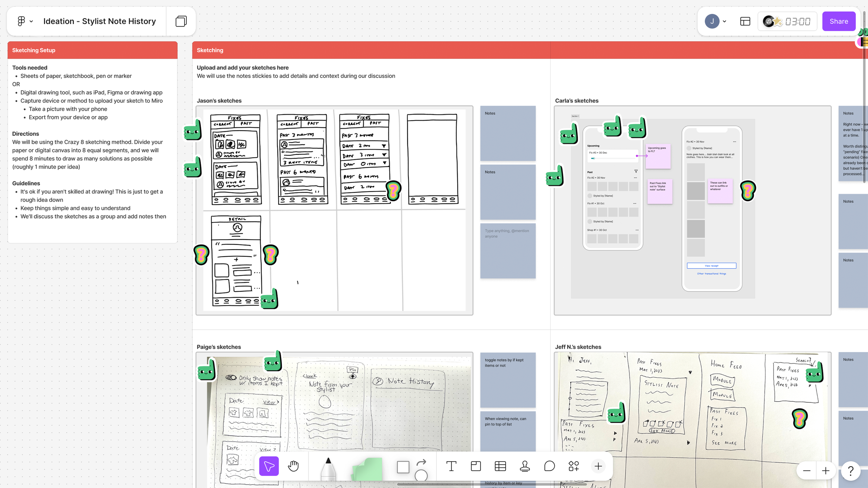Click the Share button

[838, 22]
